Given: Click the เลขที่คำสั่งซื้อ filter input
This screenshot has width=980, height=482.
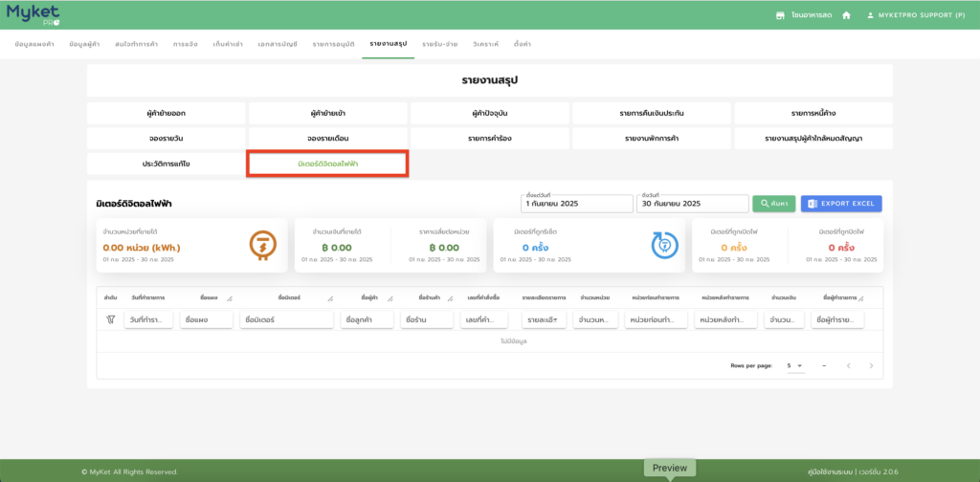Looking at the screenshot, I should [484, 319].
